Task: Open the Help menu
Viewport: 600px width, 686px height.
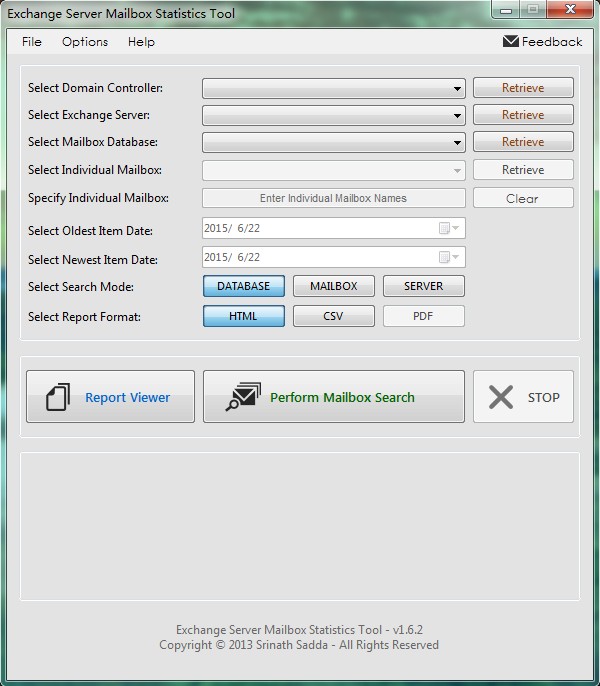Action: 141,42
